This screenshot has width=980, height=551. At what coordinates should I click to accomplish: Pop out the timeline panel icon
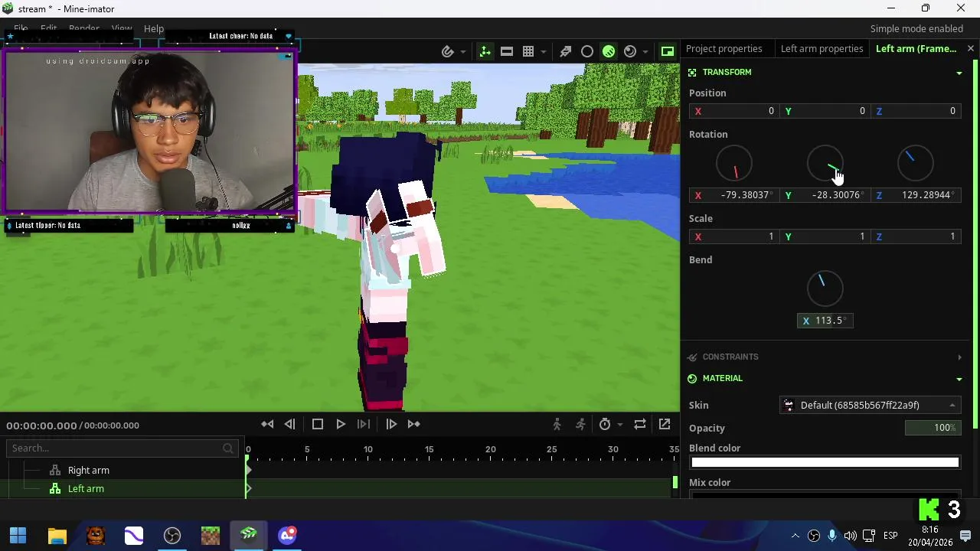pos(665,424)
